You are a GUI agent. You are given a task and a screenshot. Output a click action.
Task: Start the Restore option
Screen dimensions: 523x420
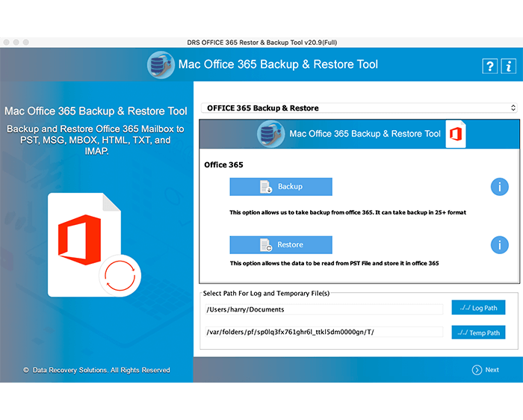(x=281, y=245)
